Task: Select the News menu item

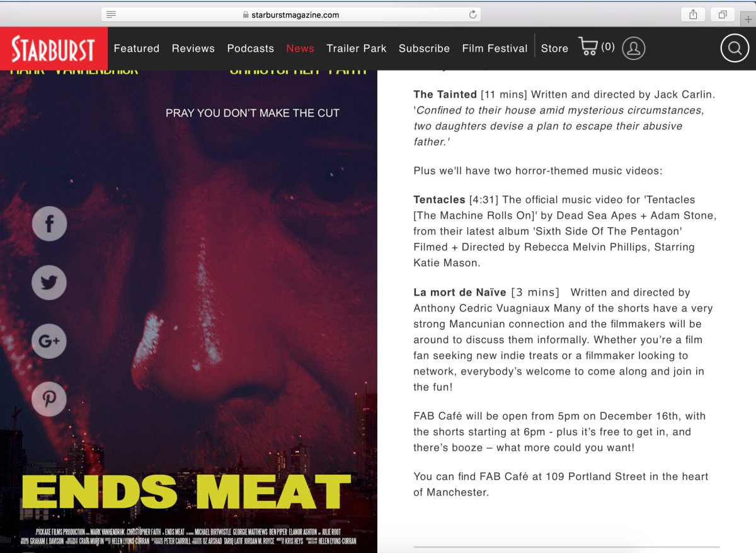Action: (301, 49)
